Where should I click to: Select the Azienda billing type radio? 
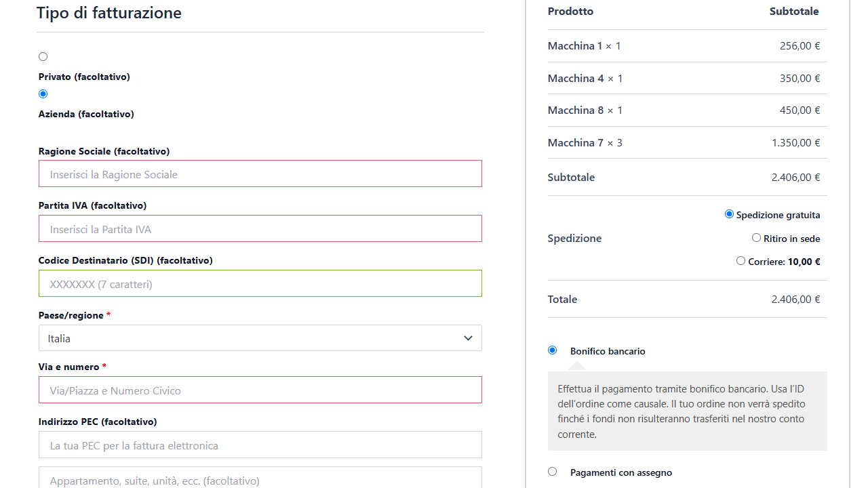click(43, 94)
